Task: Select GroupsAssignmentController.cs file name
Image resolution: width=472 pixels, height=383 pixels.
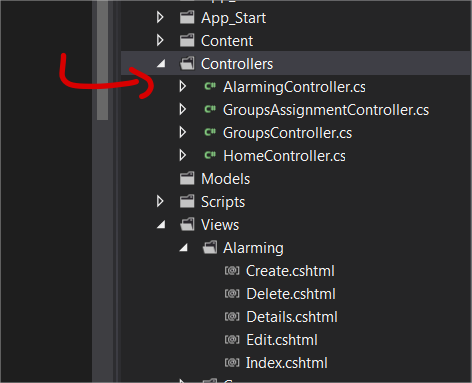Action: 326,110
